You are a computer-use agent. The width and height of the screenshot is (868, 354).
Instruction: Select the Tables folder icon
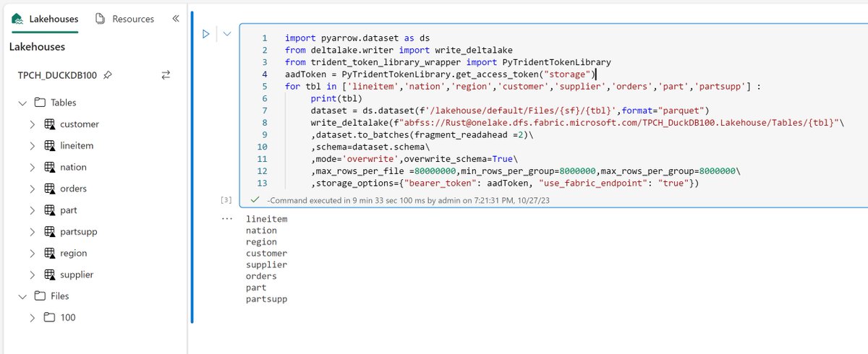[x=39, y=103]
